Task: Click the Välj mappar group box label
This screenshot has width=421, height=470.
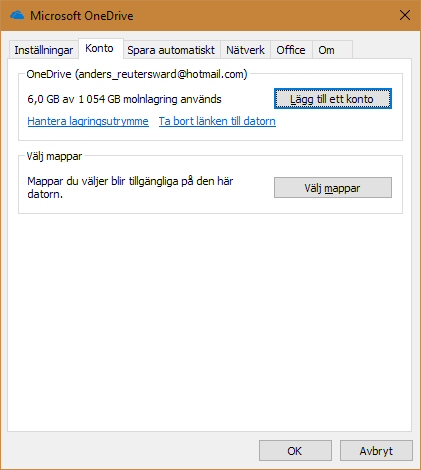Action: [54, 156]
